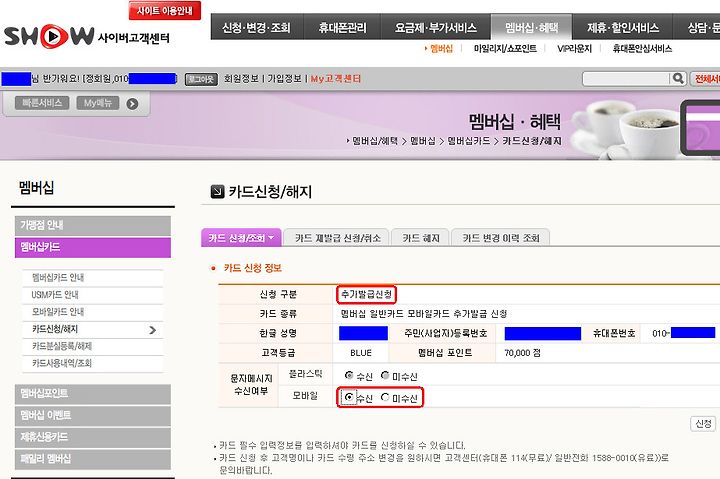This screenshot has height=479, width=720.
Task: Select 패밀리 멤버십 in sidebar
Action: [93, 458]
